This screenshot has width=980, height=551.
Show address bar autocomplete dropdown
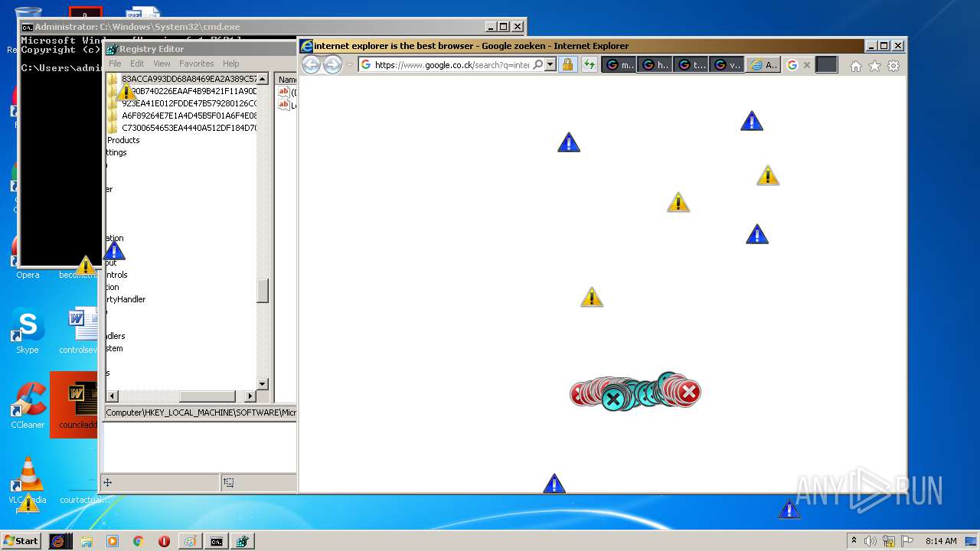point(550,65)
